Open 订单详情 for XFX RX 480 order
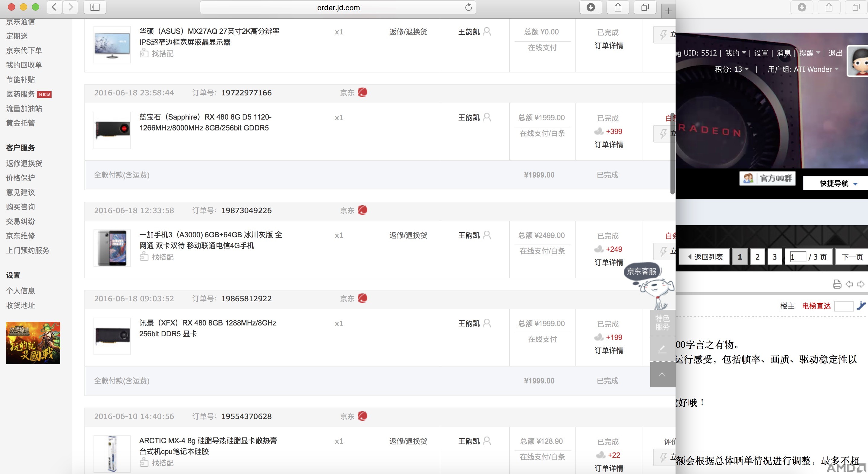Screen dimensions: 868x474 (x=609, y=350)
